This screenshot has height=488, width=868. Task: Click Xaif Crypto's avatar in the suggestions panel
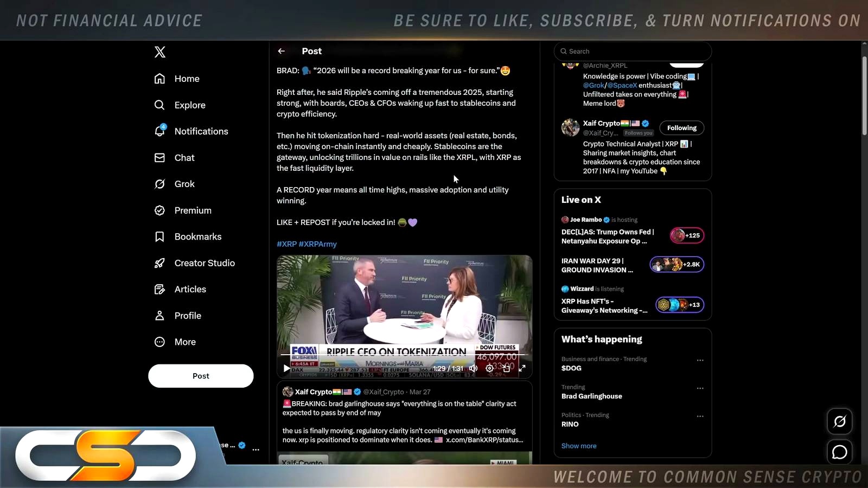[x=570, y=127]
